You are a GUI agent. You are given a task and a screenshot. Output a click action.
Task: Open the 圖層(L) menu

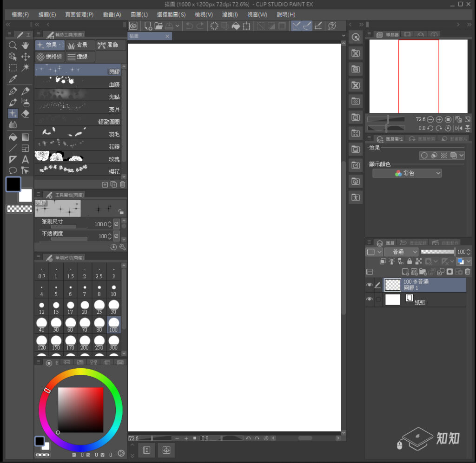pos(139,14)
